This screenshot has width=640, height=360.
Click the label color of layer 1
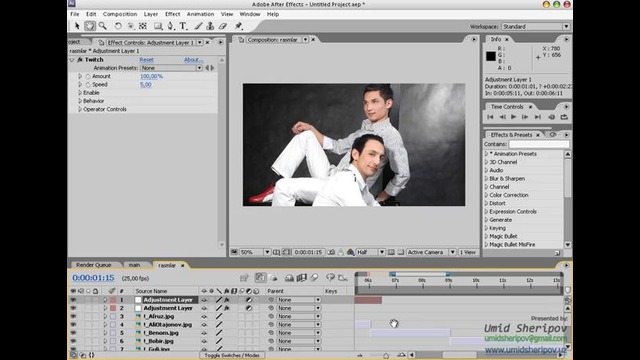point(113,300)
